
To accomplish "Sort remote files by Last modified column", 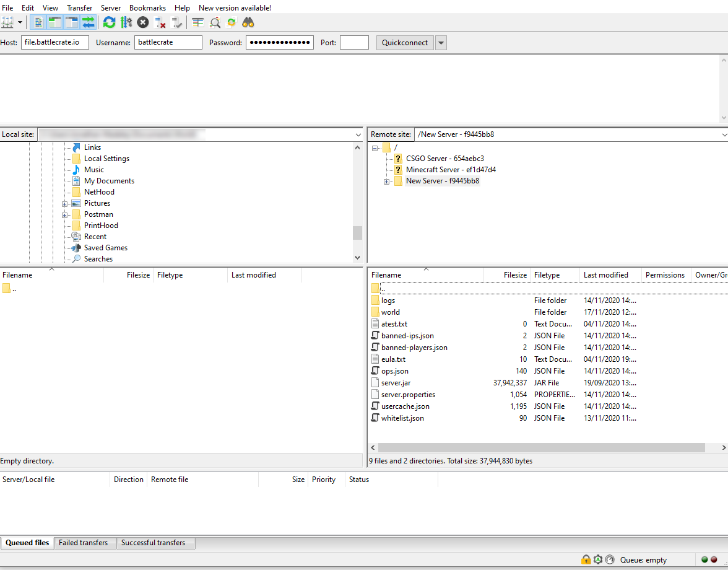I will click(610, 275).
